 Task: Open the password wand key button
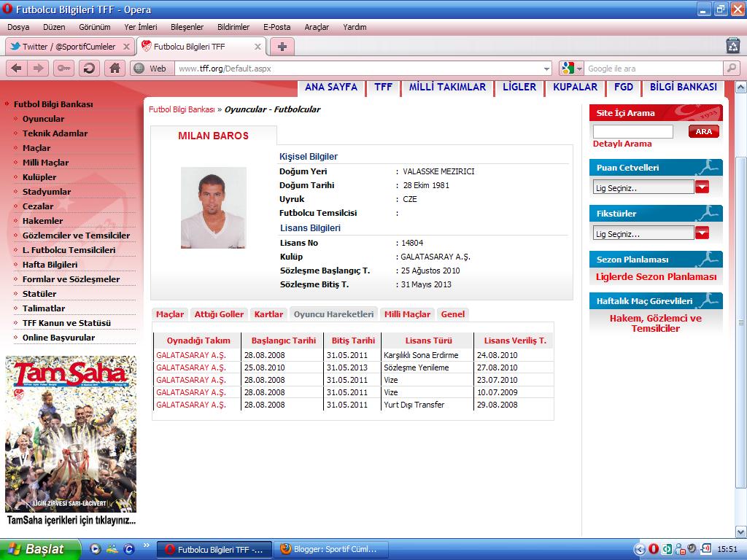64,69
